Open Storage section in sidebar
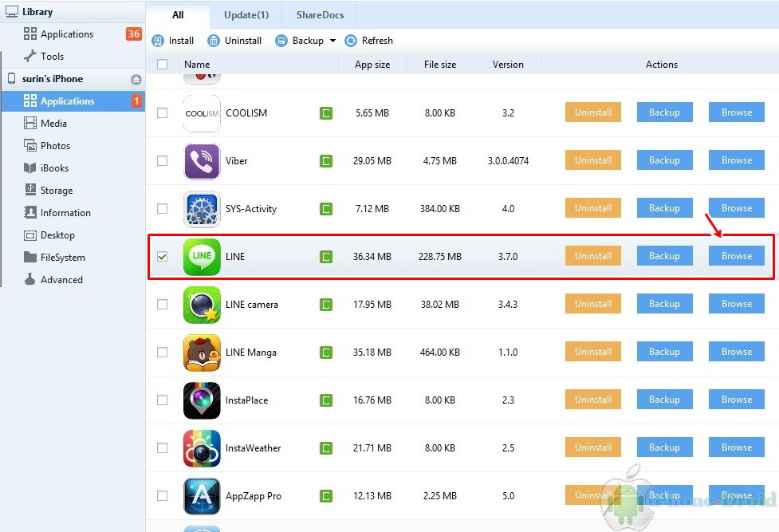Viewport: 779px width, 532px height. click(73, 191)
